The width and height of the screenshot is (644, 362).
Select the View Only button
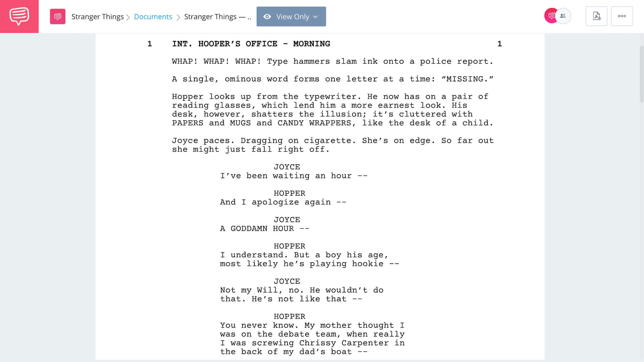[x=291, y=16]
